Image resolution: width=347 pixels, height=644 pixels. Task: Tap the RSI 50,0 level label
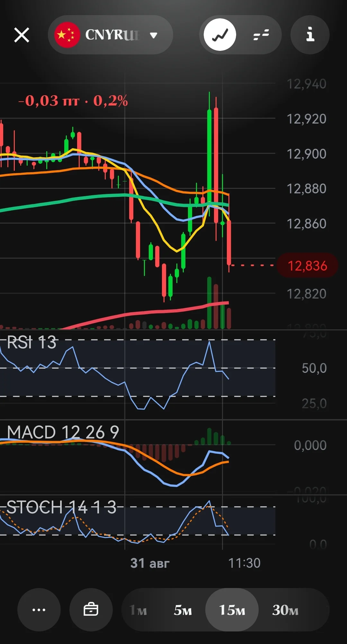(x=314, y=368)
